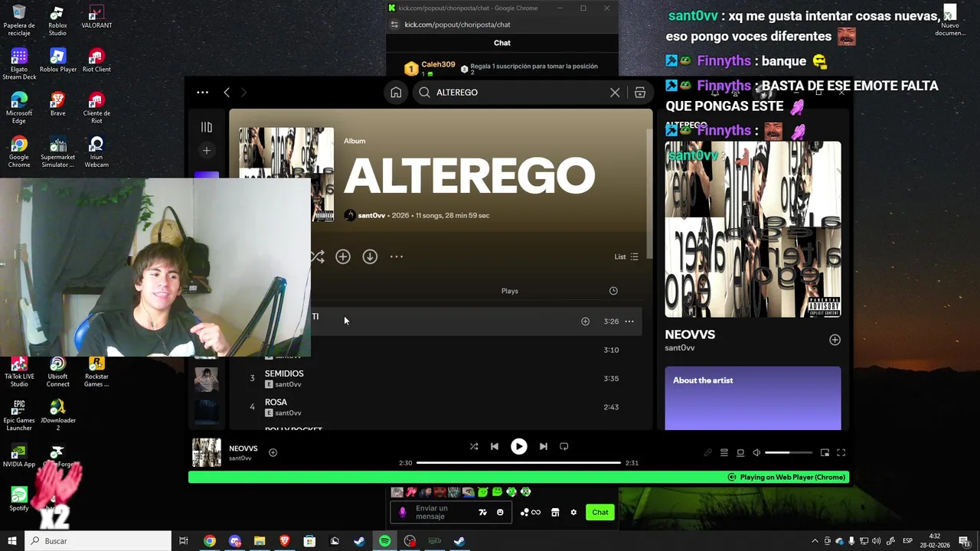Clear the ALTEREGO search text

(615, 93)
